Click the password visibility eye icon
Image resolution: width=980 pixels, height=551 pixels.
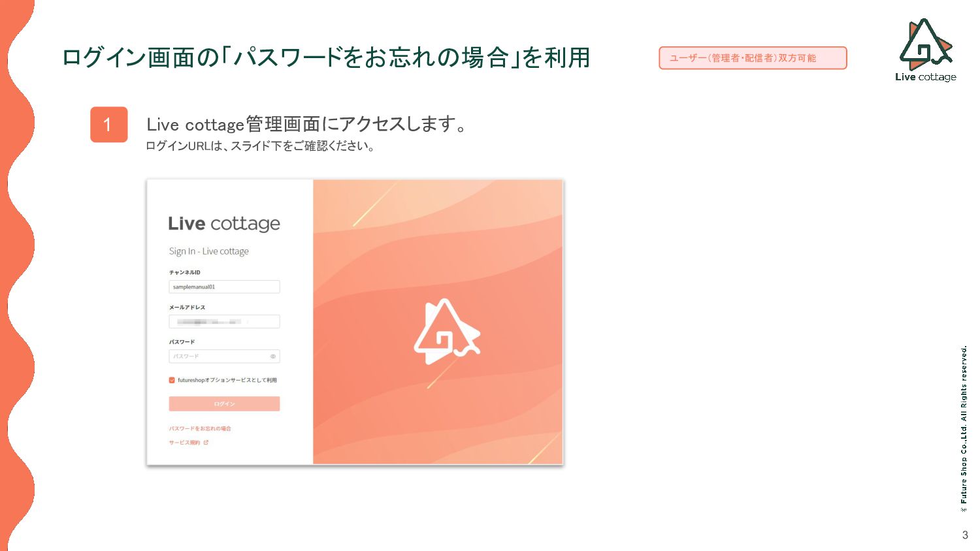point(272,356)
